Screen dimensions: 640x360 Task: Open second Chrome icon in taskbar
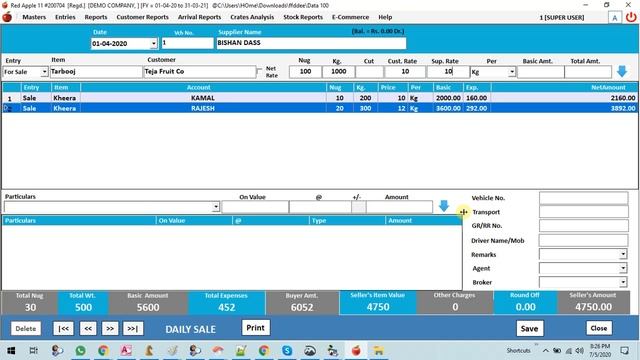coord(264,350)
